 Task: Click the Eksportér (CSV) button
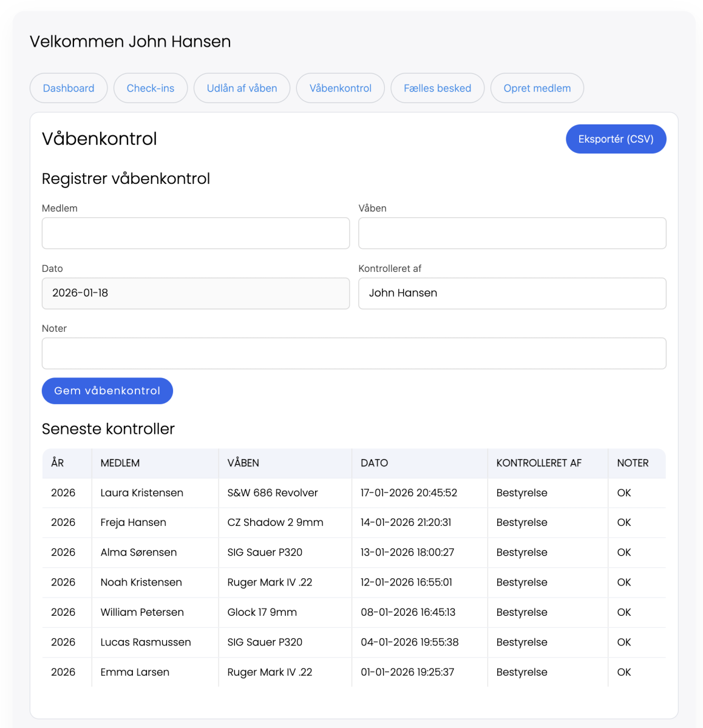616,140
